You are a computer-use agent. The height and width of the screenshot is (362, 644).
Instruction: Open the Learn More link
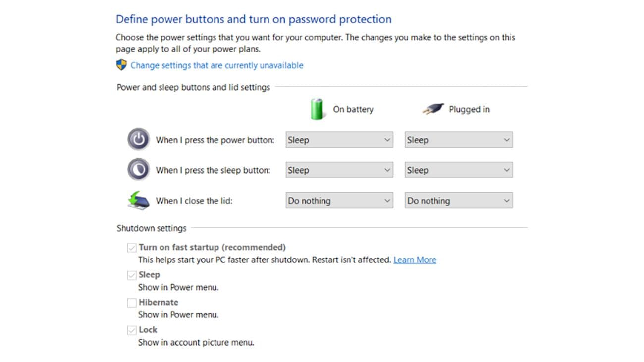[x=415, y=259]
